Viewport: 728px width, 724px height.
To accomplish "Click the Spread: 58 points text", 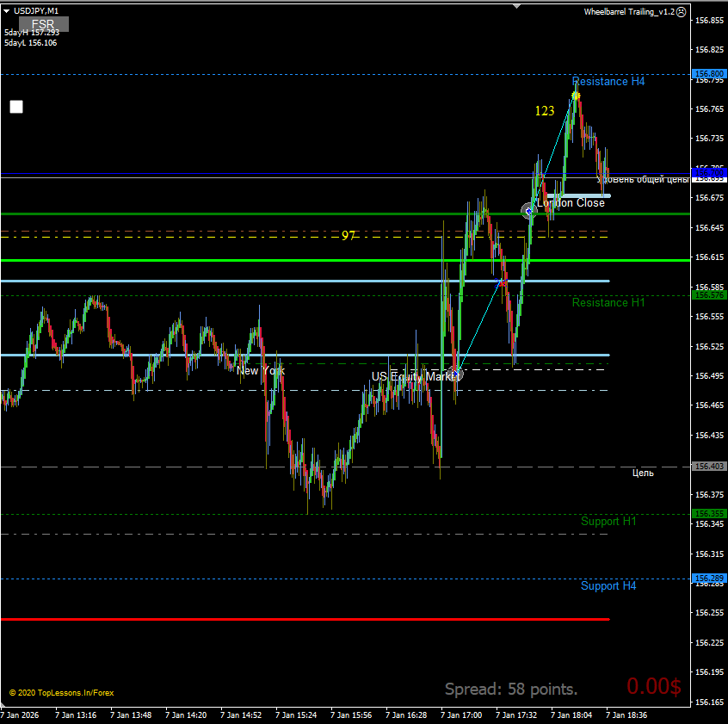I will point(511,690).
